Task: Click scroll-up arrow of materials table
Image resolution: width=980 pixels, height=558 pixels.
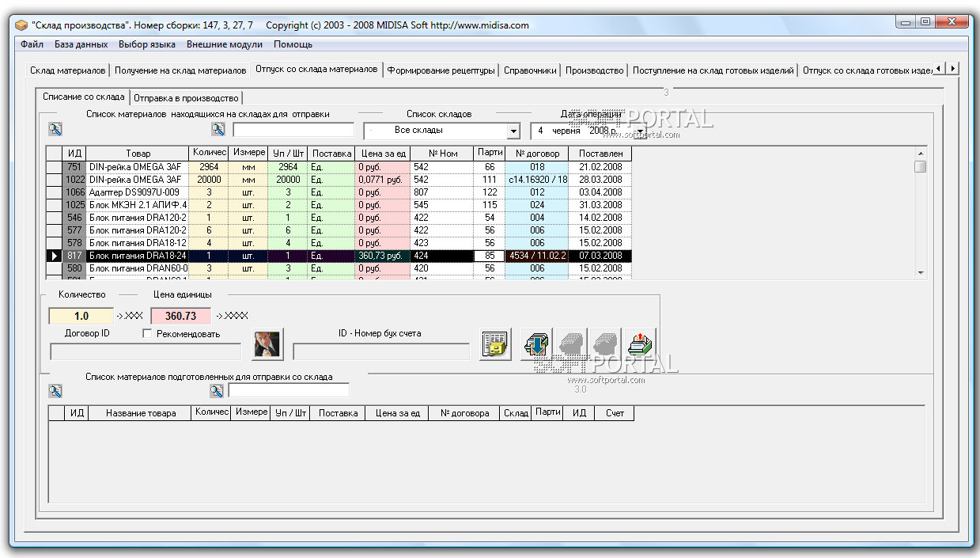Action: pyautogui.click(x=920, y=153)
